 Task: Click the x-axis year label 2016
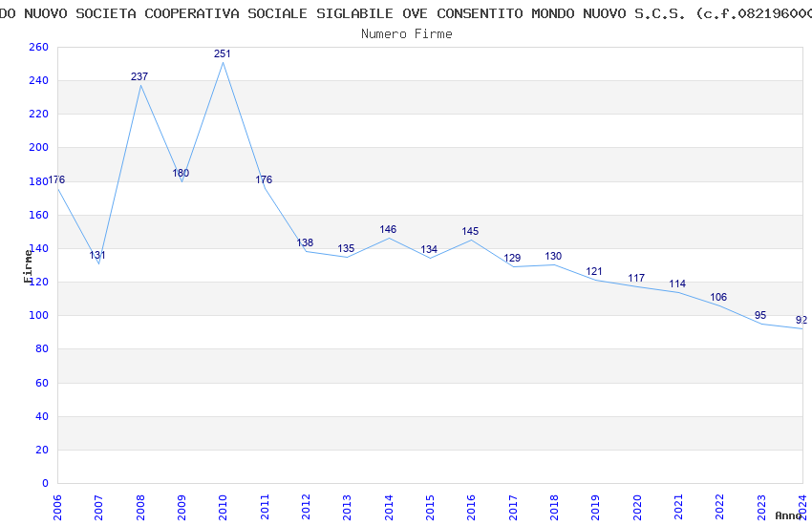471,508
